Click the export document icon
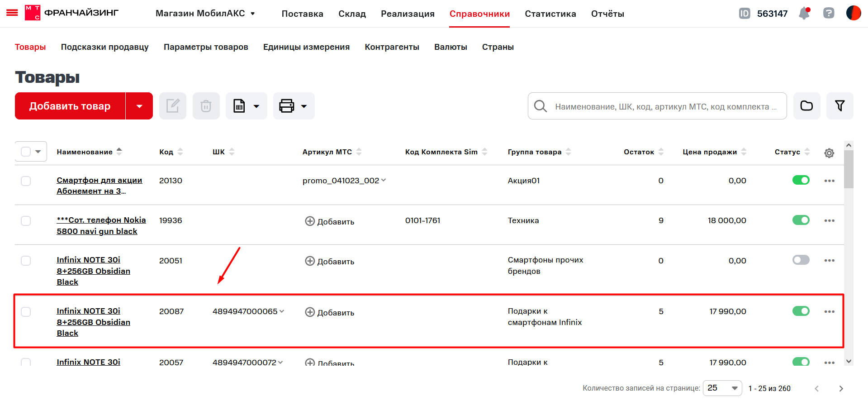 (x=239, y=106)
